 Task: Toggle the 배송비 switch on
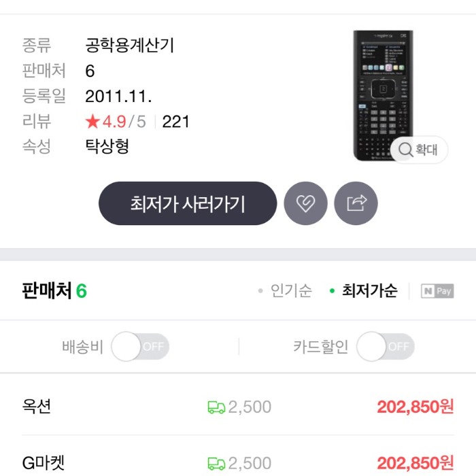(x=140, y=346)
